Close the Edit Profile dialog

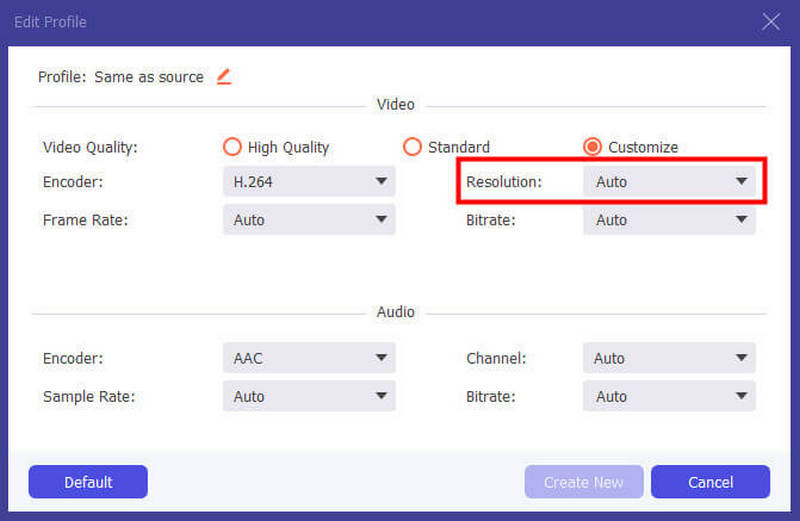tap(770, 22)
